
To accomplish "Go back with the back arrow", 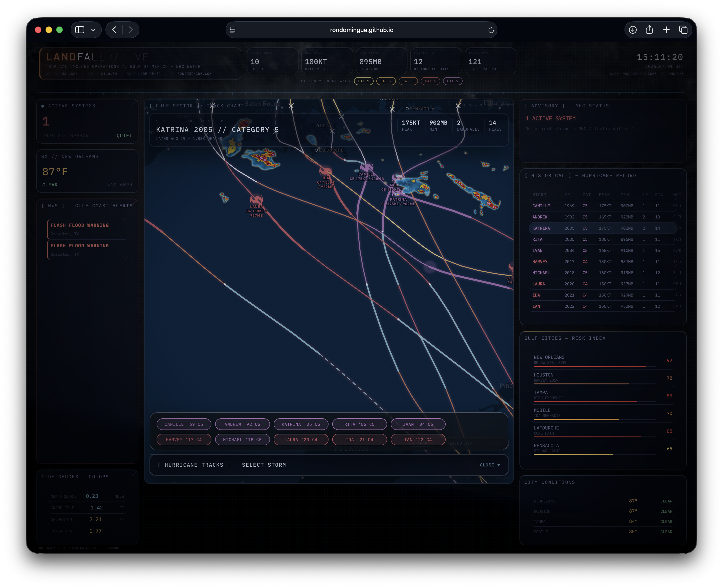I will click(x=115, y=30).
